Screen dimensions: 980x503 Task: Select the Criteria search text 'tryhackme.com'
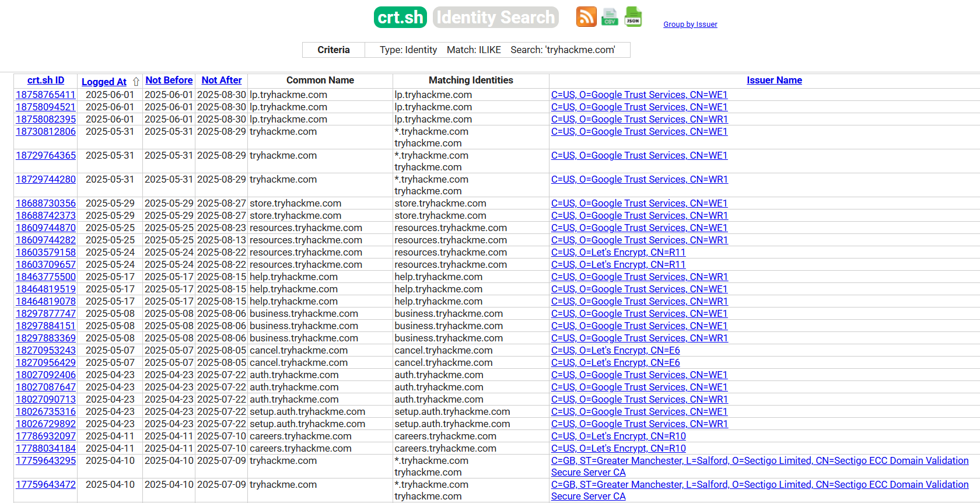(580, 50)
